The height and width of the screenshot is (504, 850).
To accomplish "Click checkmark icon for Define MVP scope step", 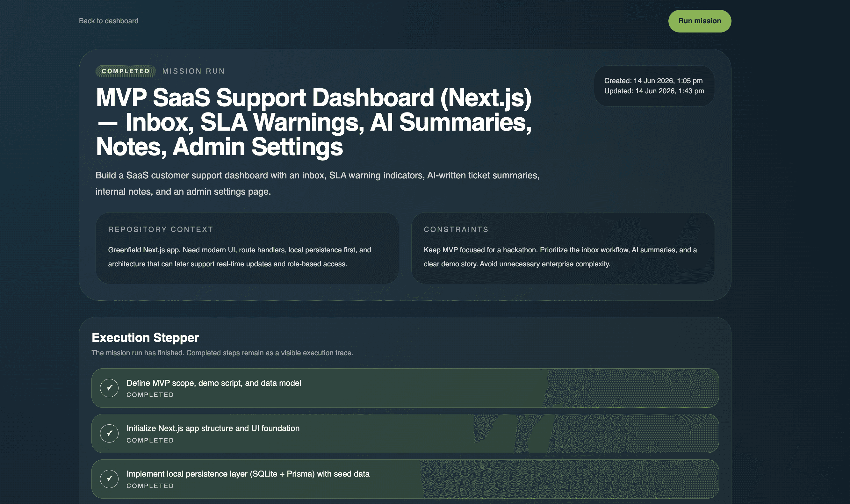I will click(x=109, y=388).
